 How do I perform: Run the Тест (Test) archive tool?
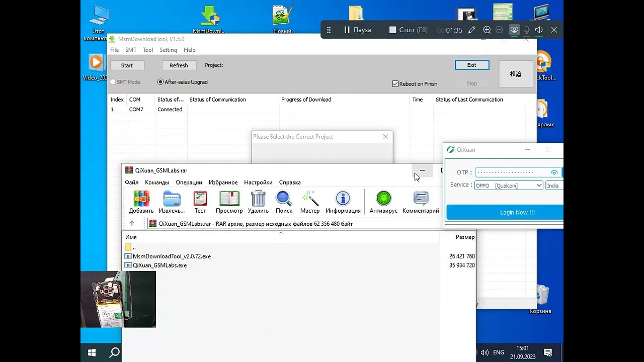[200, 202]
